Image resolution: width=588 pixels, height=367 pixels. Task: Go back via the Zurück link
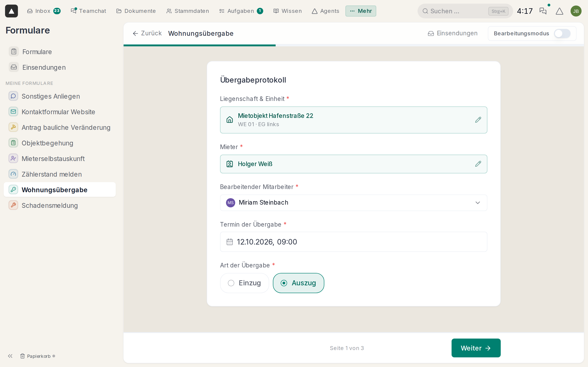click(x=147, y=33)
